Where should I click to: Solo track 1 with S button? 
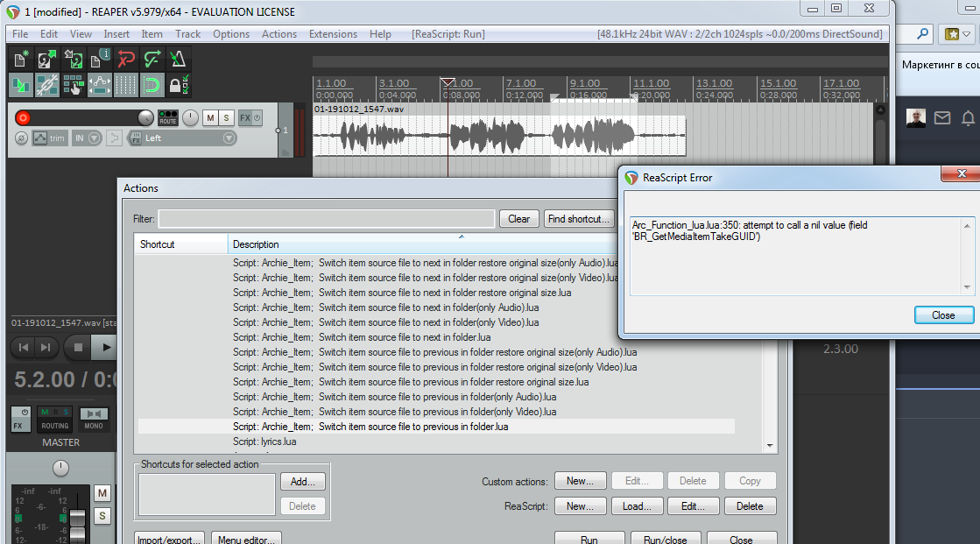(226, 117)
